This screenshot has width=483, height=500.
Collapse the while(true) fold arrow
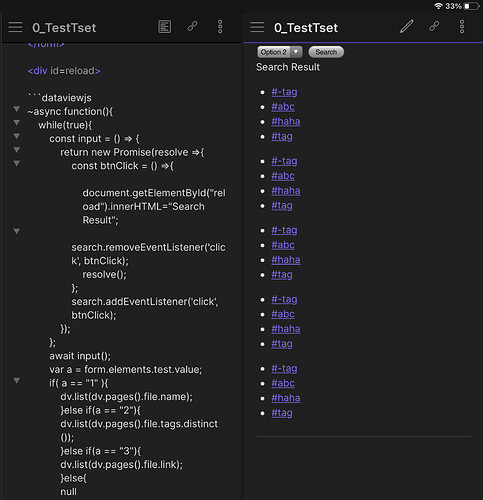16,123
